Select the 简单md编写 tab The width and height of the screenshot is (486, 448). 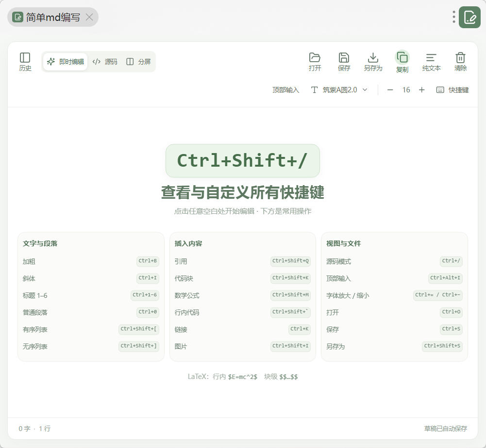tap(53, 17)
